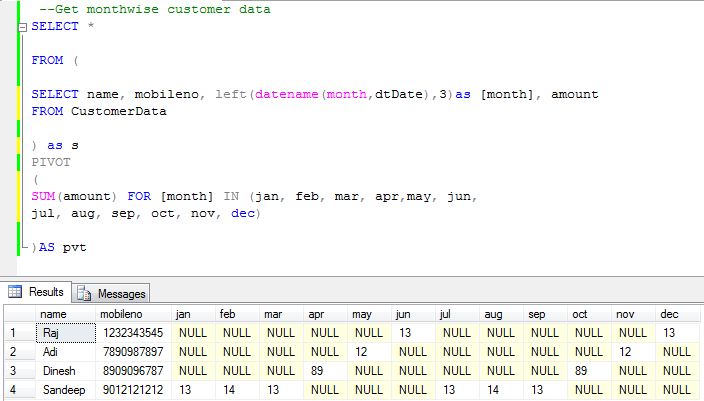Click mobile number 7890987897
This screenshot has width=704, height=401.
(133, 352)
